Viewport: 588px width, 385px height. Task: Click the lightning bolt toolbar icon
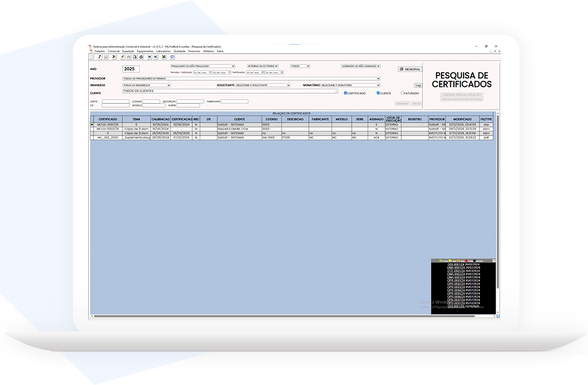123,57
